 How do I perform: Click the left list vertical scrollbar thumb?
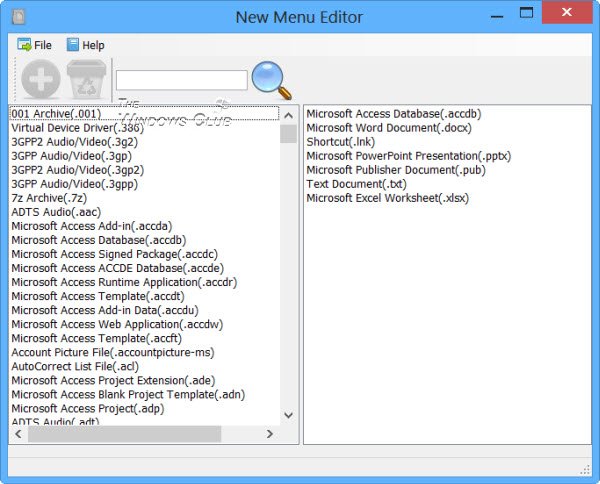click(289, 134)
